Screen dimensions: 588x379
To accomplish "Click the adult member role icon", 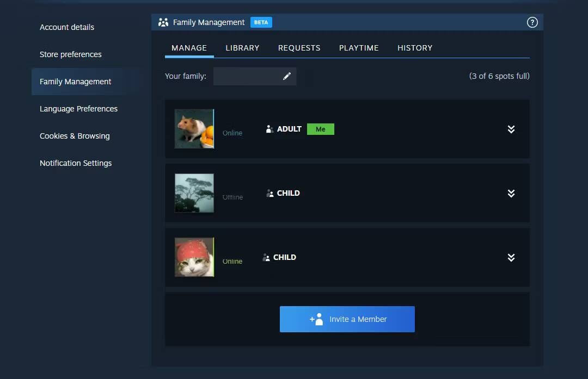I will [268, 129].
